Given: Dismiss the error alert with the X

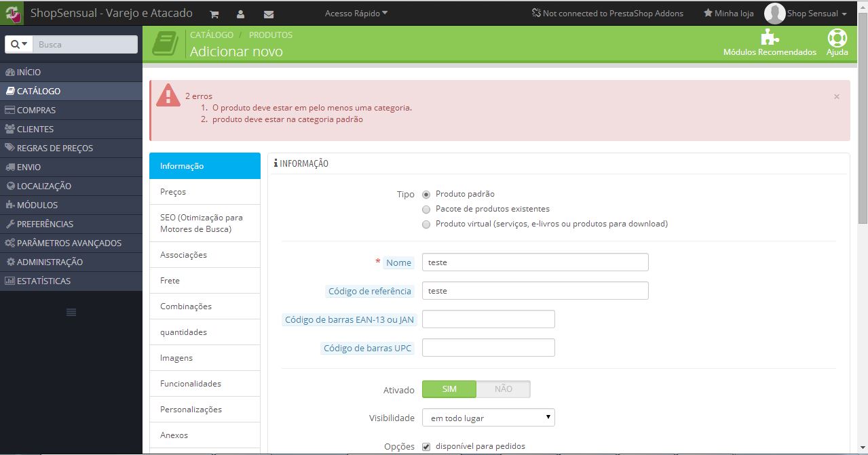Looking at the screenshot, I should click(837, 97).
